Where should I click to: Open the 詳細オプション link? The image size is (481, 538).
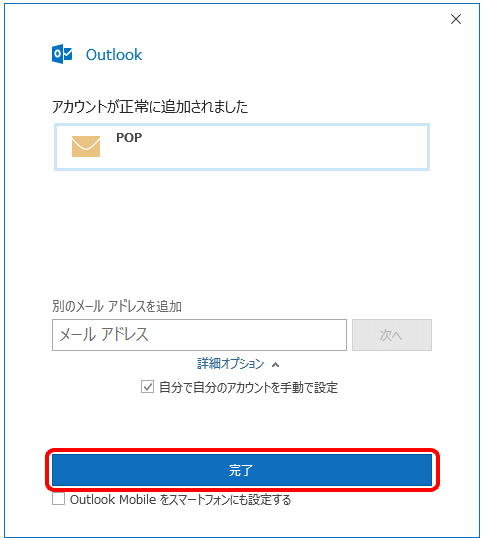click(x=231, y=364)
